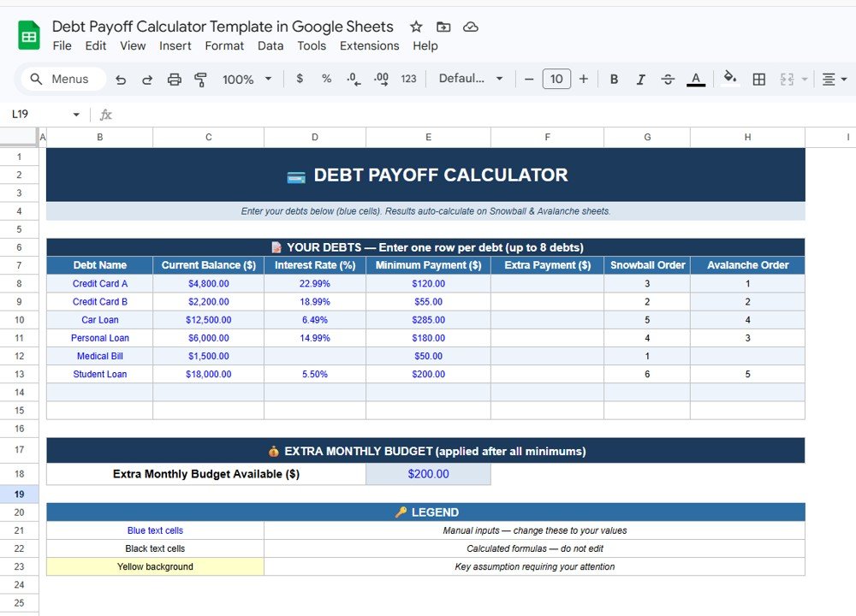Apply strikethrough formatting
856x616 pixels.
pyautogui.click(x=668, y=79)
